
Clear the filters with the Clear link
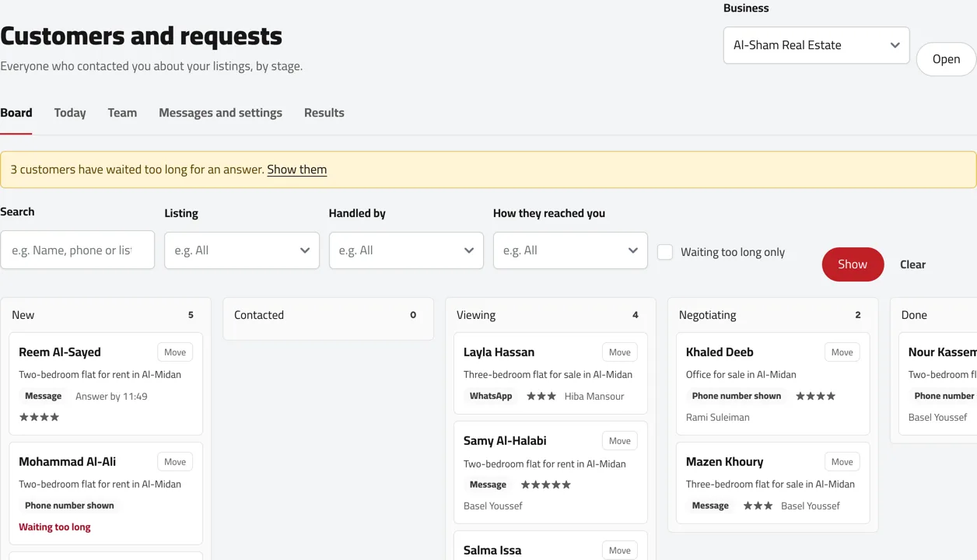(912, 264)
